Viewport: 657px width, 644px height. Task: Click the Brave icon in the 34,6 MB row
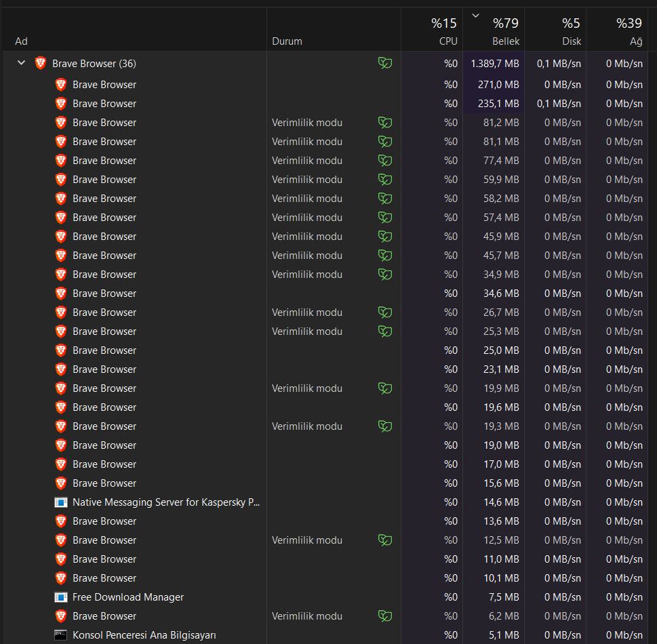(61, 294)
